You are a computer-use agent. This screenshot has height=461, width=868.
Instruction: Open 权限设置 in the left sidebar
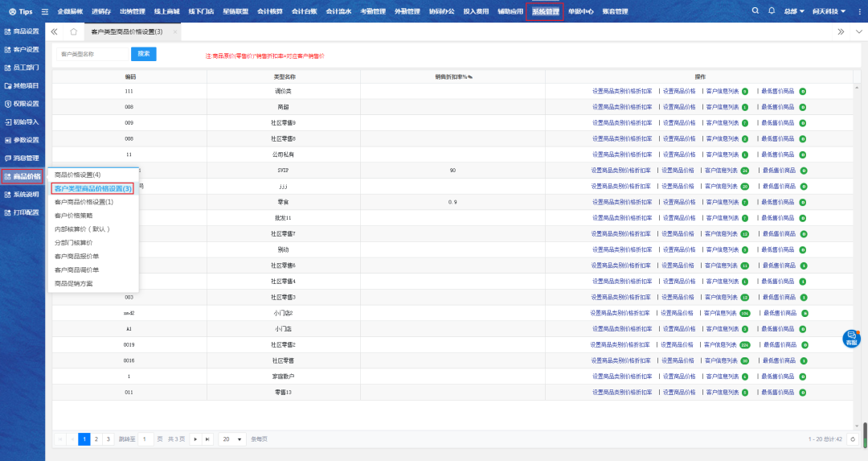pyautogui.click(x=22, y=104)
